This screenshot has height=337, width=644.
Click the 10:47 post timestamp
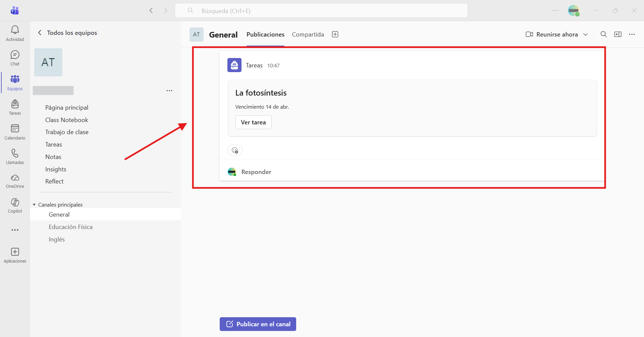pyautogui.click(x=273, y=66)
